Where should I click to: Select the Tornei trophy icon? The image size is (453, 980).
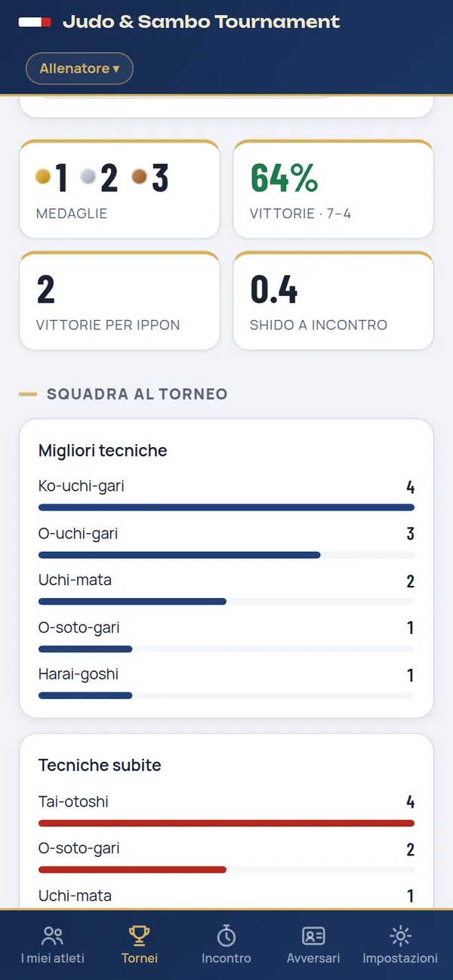click(x=140, y=936)
